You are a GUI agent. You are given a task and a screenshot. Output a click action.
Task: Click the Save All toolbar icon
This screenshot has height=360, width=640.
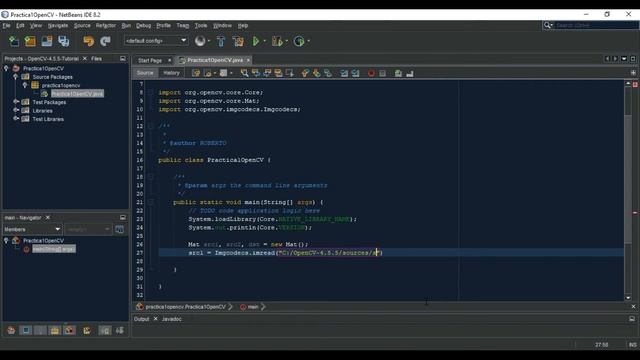coord(64,41)
